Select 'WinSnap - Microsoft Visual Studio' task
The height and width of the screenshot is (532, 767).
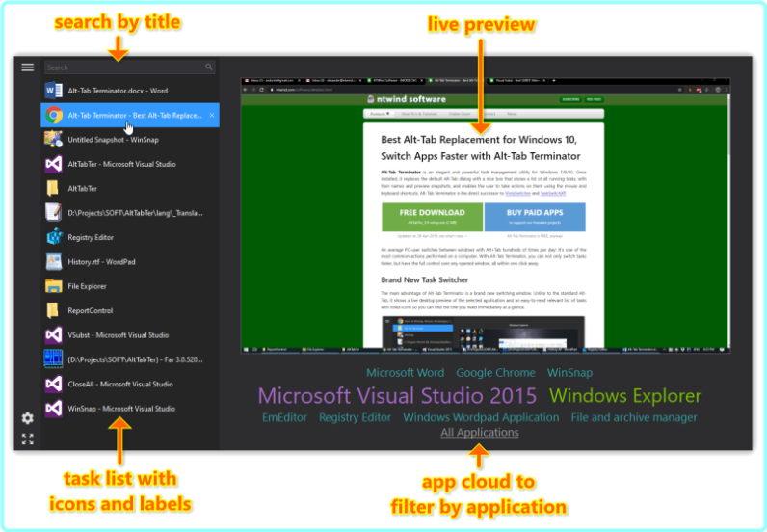coord(121,409)
